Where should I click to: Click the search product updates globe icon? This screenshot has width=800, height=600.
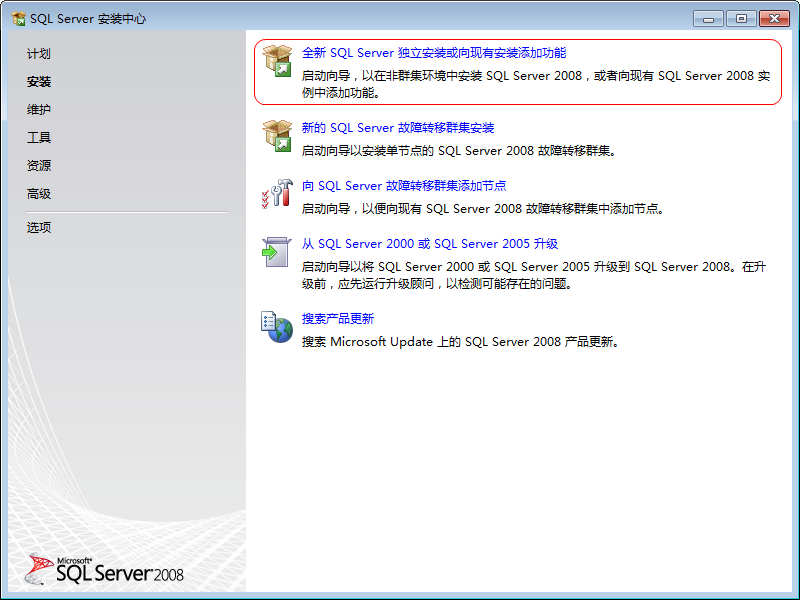tap(277, 327)
